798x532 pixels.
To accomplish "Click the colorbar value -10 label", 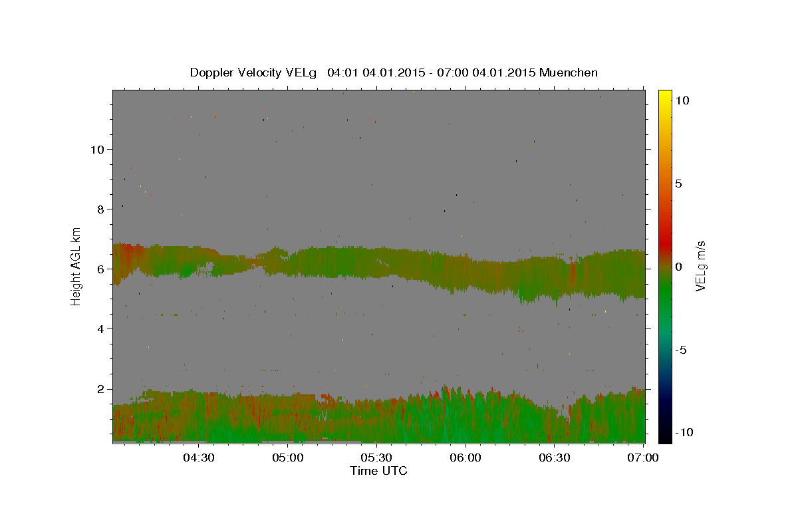I will (x=684, y=432).
